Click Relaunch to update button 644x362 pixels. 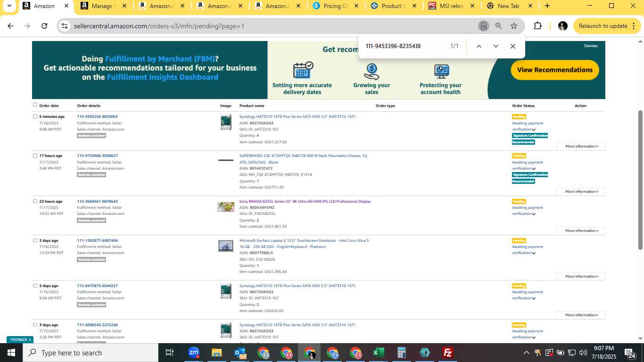point(607,26)
